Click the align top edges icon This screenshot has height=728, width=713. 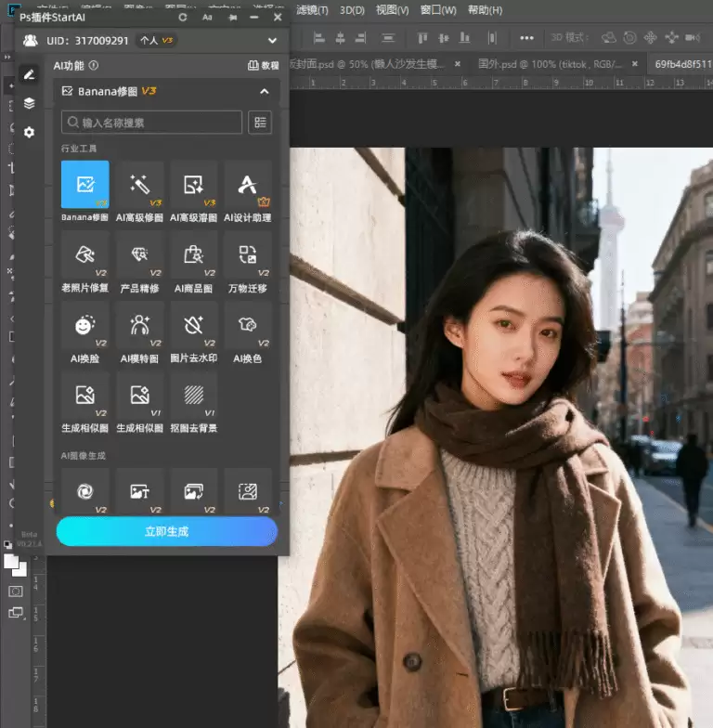tap(421, 37)
